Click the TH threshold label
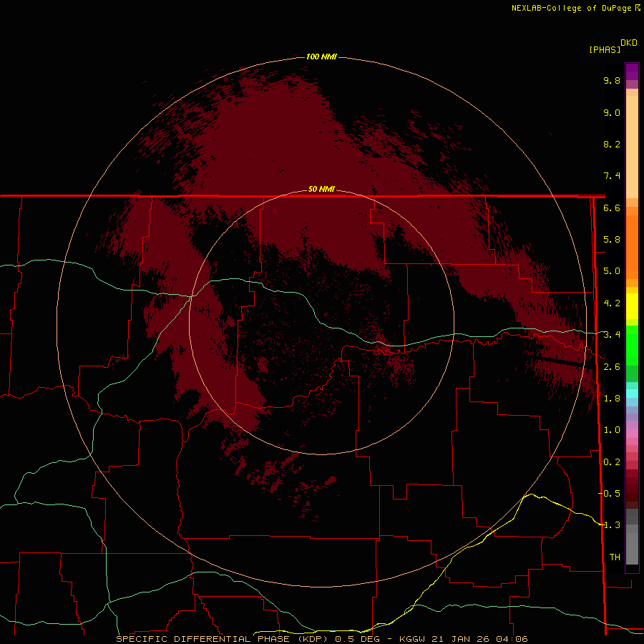 pyautogui.click(x=615, y=557)
